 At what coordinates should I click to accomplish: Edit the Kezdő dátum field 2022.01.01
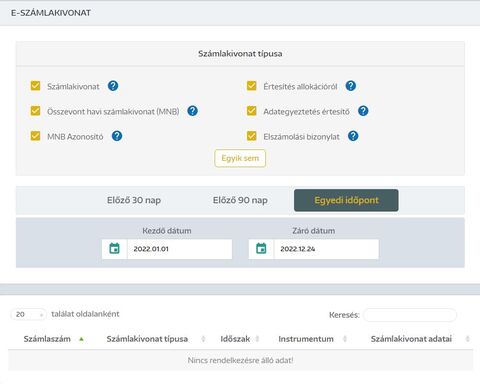click(179, 249)
